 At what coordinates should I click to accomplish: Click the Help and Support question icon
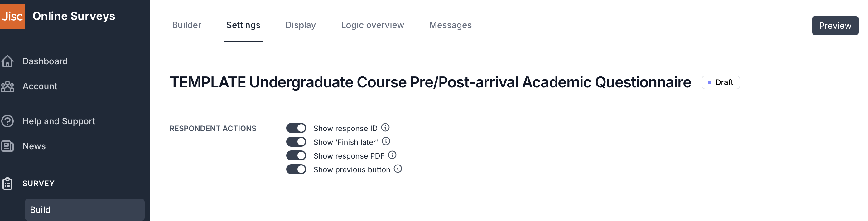[x=7, y=121]
